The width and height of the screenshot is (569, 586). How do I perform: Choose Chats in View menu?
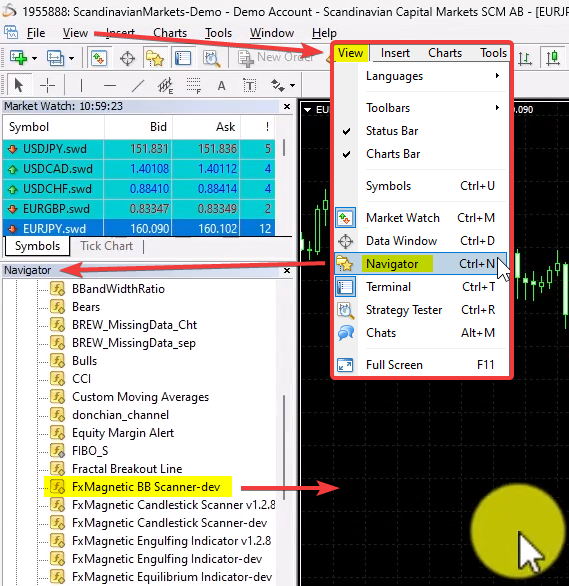421,333
